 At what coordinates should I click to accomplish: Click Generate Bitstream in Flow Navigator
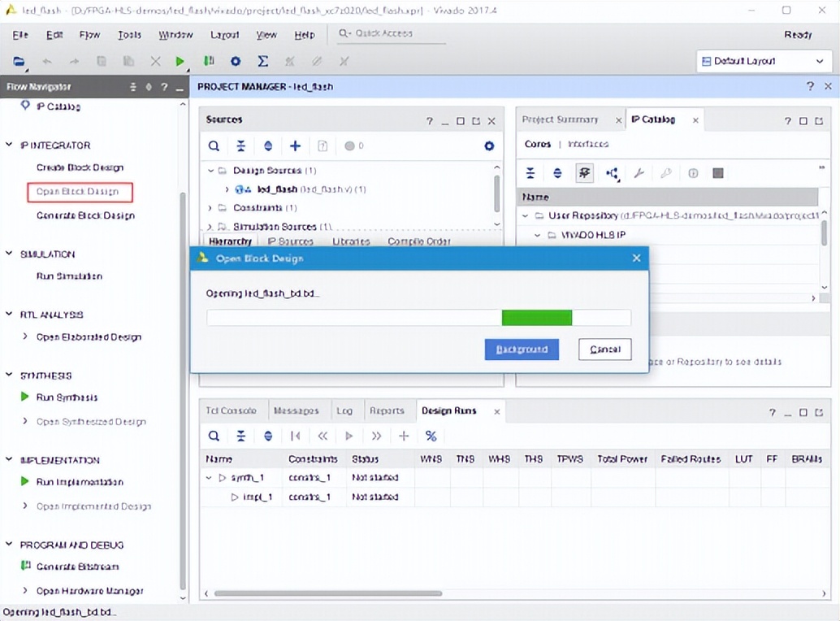(x=78, y=567)
